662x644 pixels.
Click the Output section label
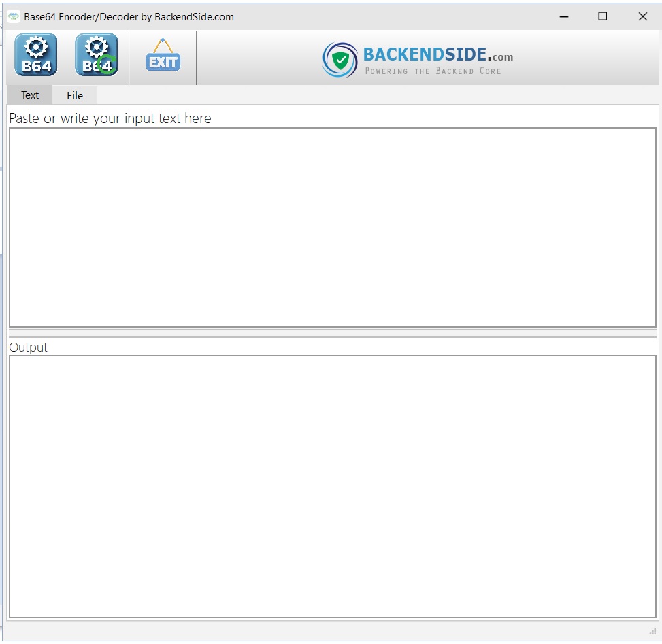pyautogui.click(x=28, y=347)
